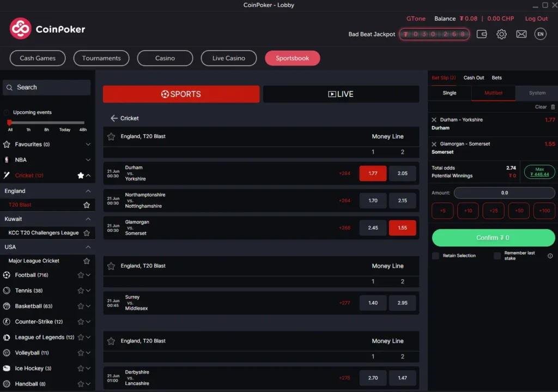This screenshot has height=392, width=558.
Task: Remove Durham - Yorkshire from bet slip
Action: pos(434,120)
